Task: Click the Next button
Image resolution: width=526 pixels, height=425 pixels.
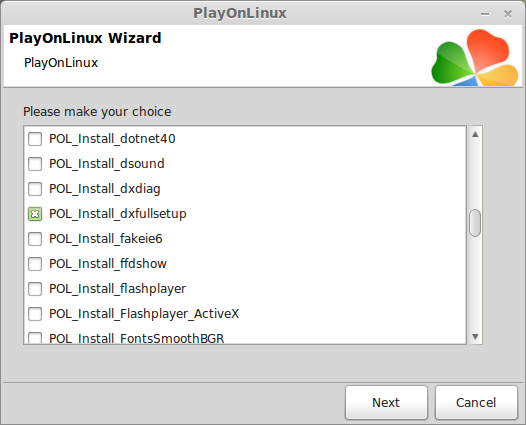Action: [386, 403]
